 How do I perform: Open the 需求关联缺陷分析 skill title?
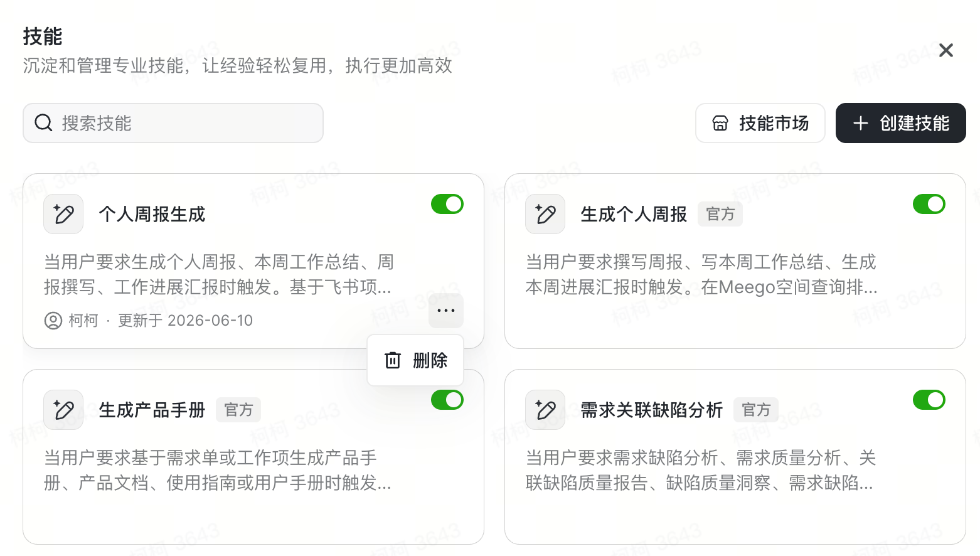click(x=652, y=410)
